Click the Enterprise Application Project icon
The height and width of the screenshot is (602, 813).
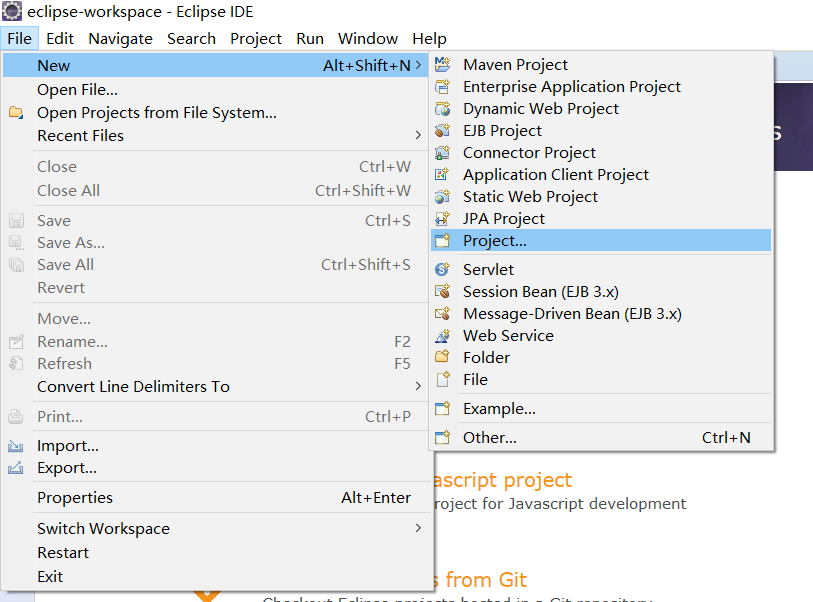(x=442, y=87)
